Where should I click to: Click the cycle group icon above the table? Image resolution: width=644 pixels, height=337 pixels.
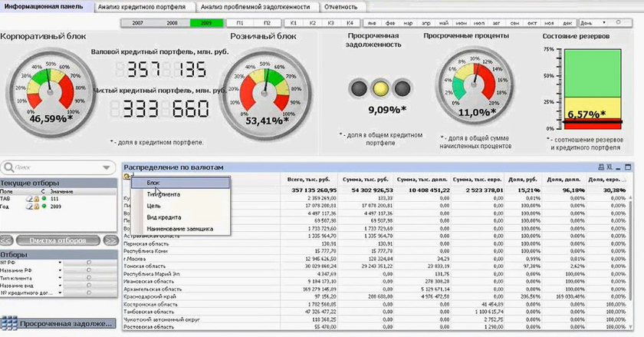[x=127, y=177]
